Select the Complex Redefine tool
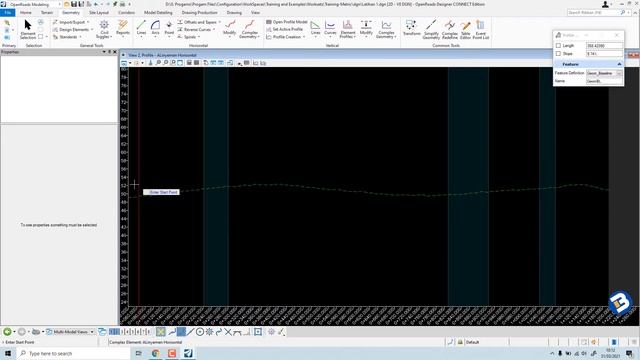The width and height of the screenshot is (640, 360). coord(449,29)
